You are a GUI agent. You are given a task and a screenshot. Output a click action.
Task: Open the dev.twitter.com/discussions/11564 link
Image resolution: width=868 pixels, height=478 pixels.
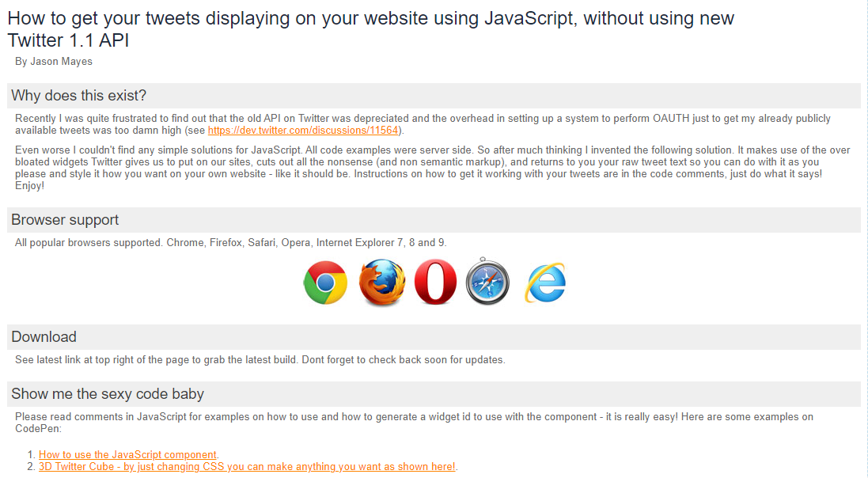coord(303,130)
